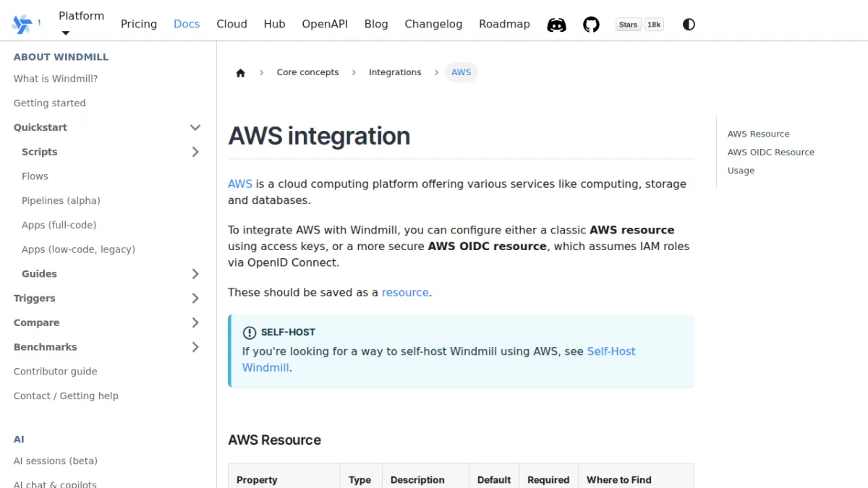
Task: Click the AWS link in intro paragraph
Action: pyautogui.click(x=240, y=184)
